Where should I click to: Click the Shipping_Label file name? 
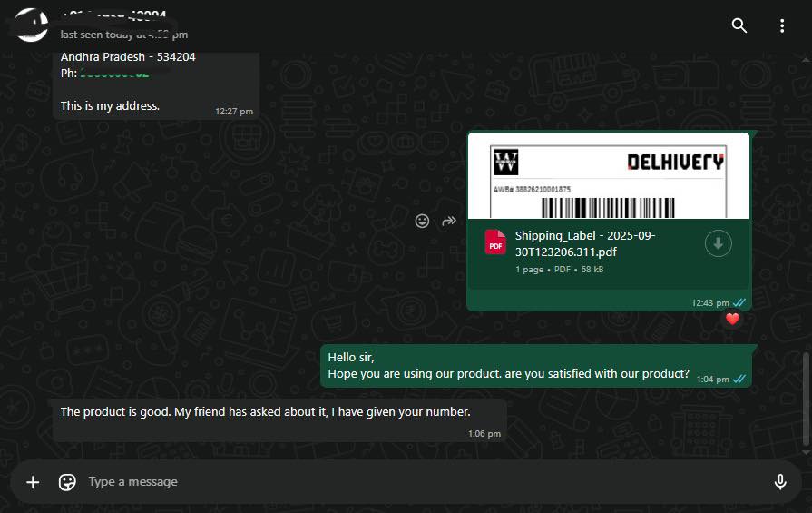pos(585,243)
